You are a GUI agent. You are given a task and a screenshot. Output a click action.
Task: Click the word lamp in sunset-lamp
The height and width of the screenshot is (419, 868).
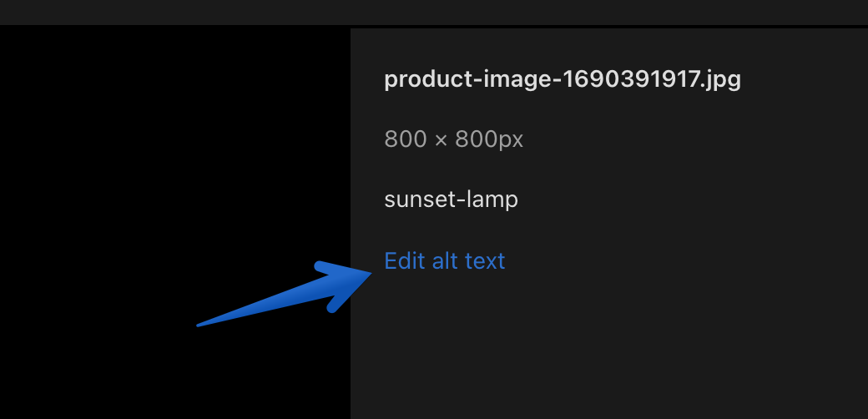[x=495, y=199]
